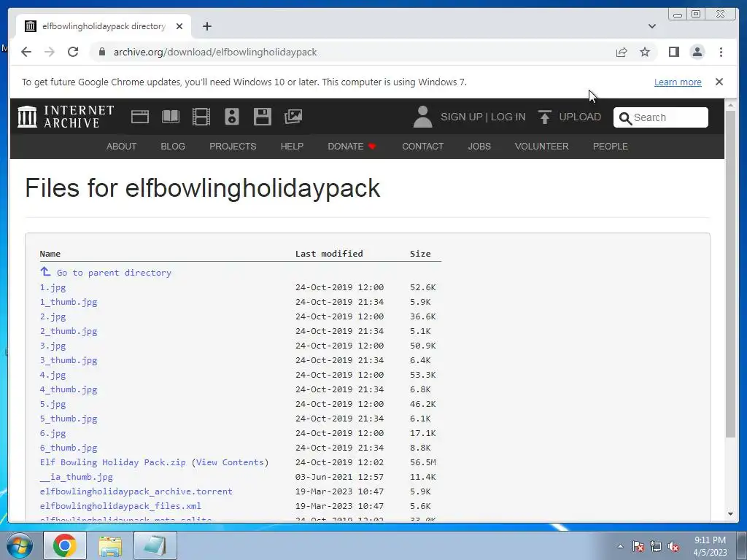Click the muted volume tray icon
The width and height of the screenshot is (747, 560).
[x=673, y=547]
